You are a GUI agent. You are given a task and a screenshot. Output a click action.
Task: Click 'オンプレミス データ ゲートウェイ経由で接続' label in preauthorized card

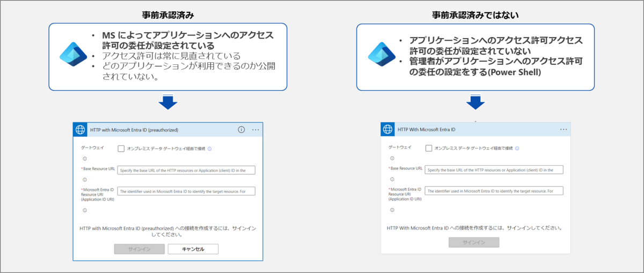pyautogui.click(x=166, y=149)
